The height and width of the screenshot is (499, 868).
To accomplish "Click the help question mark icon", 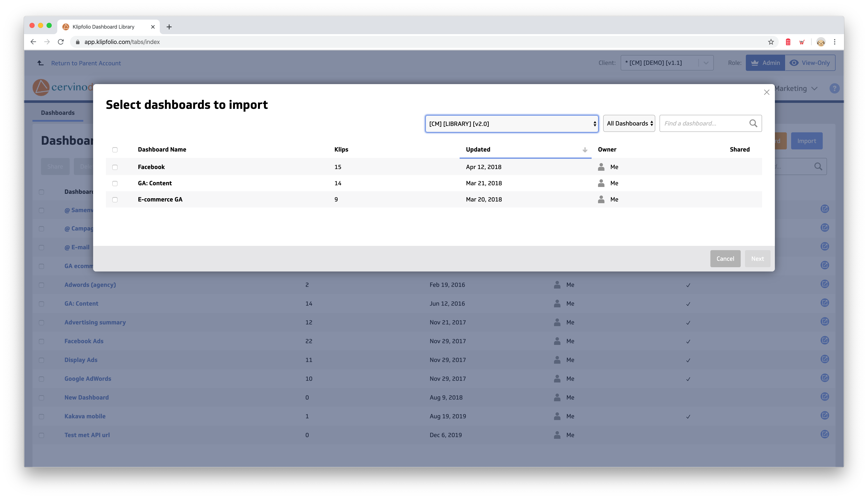I will tap(834, 88).
